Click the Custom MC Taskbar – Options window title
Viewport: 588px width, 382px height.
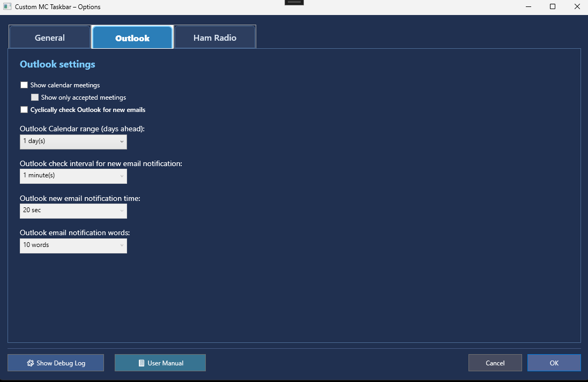click(x=58, y=7)
